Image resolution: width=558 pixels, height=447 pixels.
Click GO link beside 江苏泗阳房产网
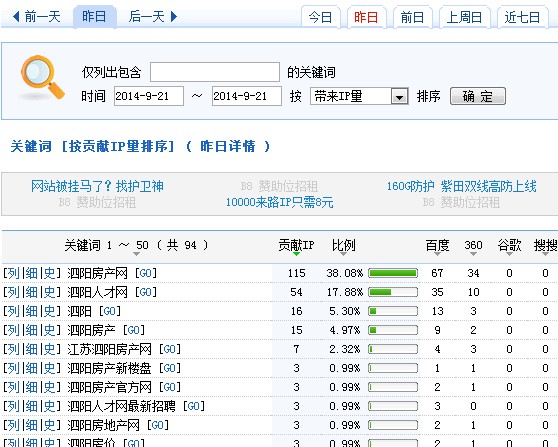[x=170, y=349]
